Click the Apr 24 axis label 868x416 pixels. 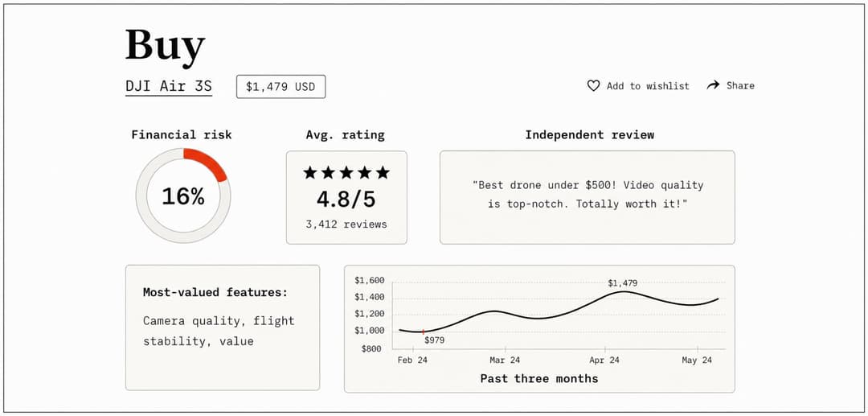pyautogui.click(x=604, y=360)
